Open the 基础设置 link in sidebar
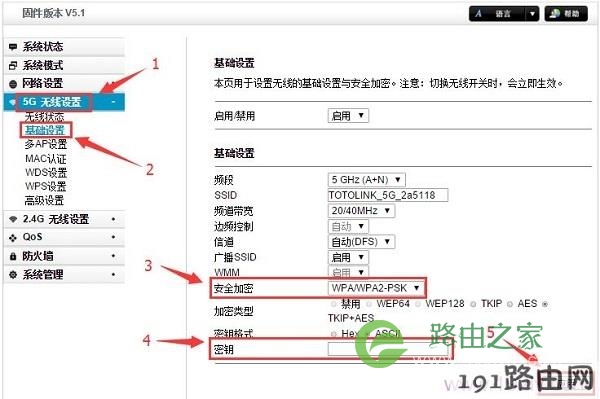This screenshot has width=600, height=399. click(x=45, y=130)
